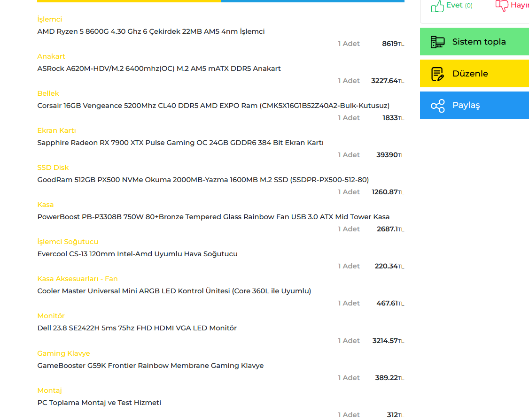The image size is (529, 420).
Task: Click the 8619 TL processor price
Action: (393, 44)
